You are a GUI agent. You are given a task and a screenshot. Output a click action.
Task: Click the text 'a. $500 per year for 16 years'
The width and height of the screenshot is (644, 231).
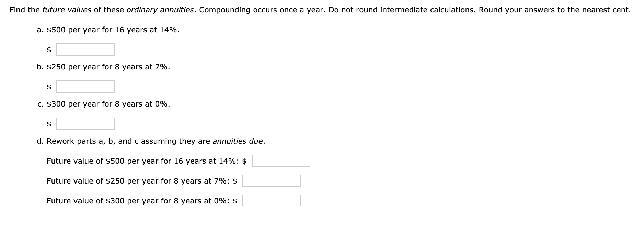tap(92, 30)
